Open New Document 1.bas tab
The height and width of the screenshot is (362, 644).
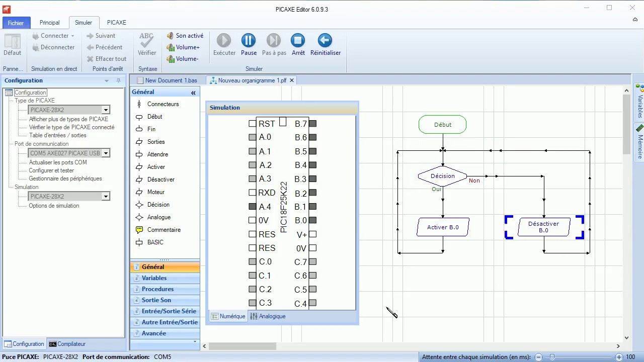tap(167, 80)
